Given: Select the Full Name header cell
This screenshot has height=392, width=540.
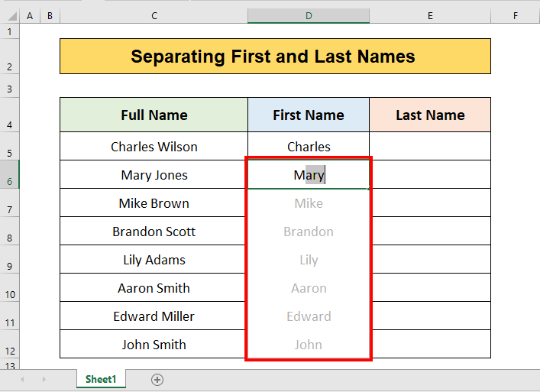Looking at the screenshot, I should (x=154, y=115).
